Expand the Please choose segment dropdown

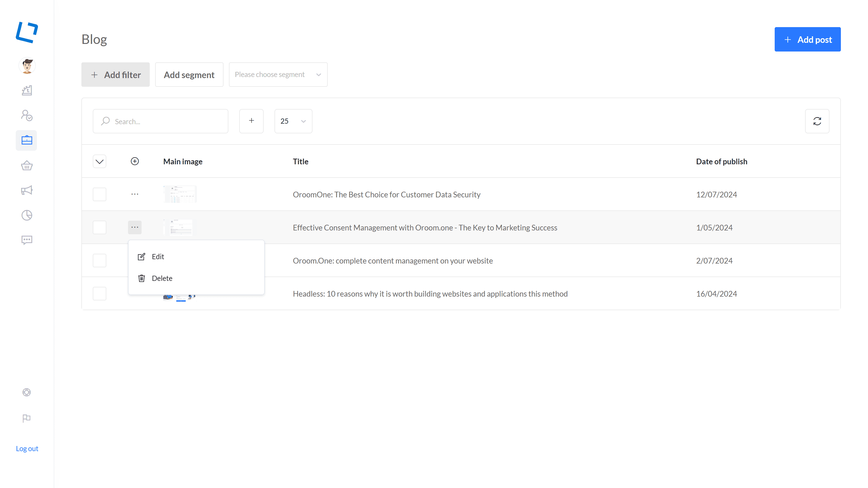pos(278,75)
